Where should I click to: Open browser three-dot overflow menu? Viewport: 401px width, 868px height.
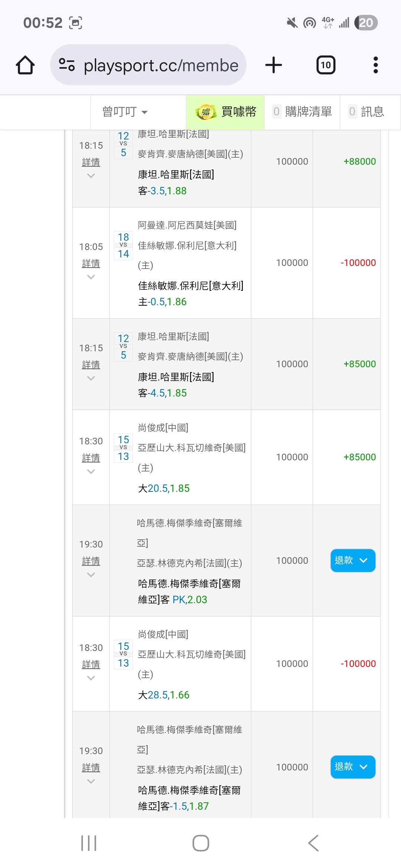375,65
